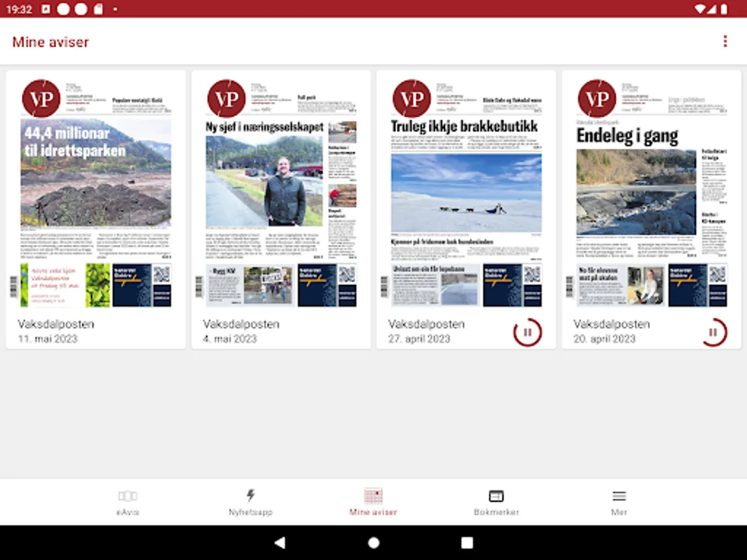Open the 4. mai 2023 newspaper cover
This screenshot has height=560, width=747.
pos(281,193)
